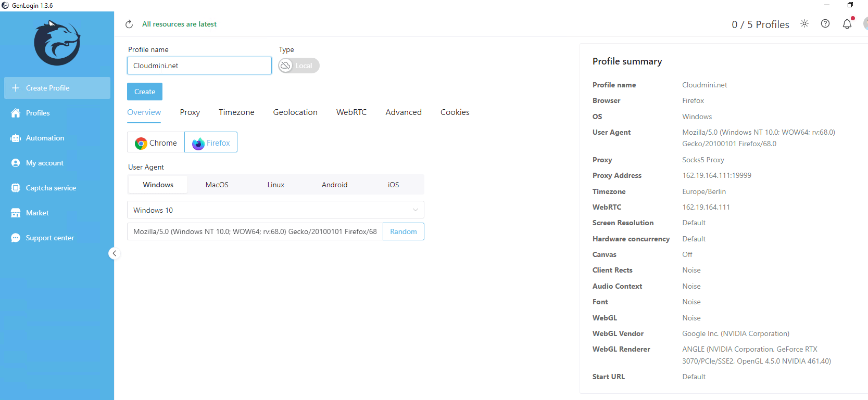This screenshot has height=400, width=868.
Task: Go to the WebRTC tab
Action: (x=351, y=112)
